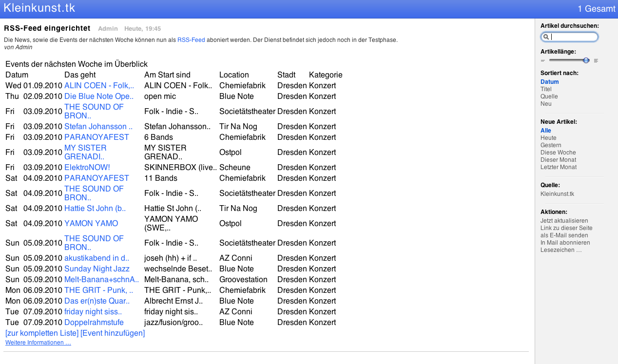Click the long article length icon
Viewport: 618px width, 364px height.
point(596,60)
